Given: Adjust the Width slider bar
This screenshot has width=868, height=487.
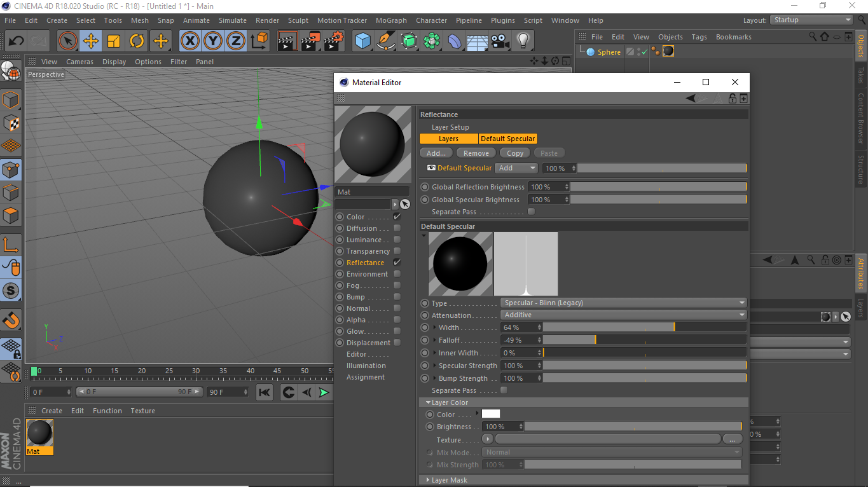Looking at the screenshot, I should (645, 327).
